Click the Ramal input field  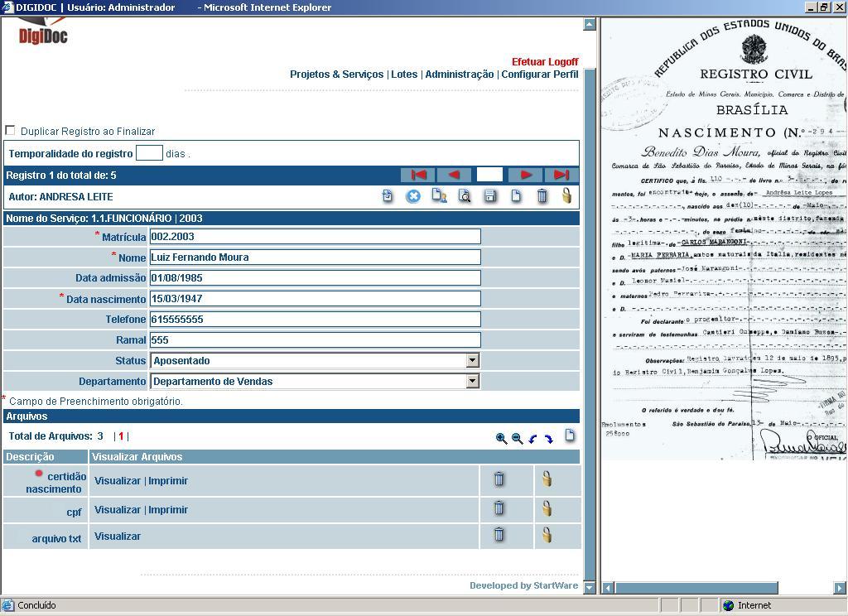(316, 339)
